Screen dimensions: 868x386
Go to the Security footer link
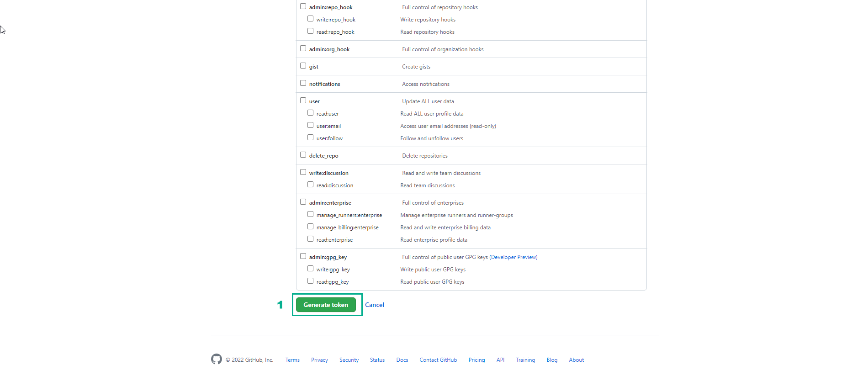[x=349, y=360]
